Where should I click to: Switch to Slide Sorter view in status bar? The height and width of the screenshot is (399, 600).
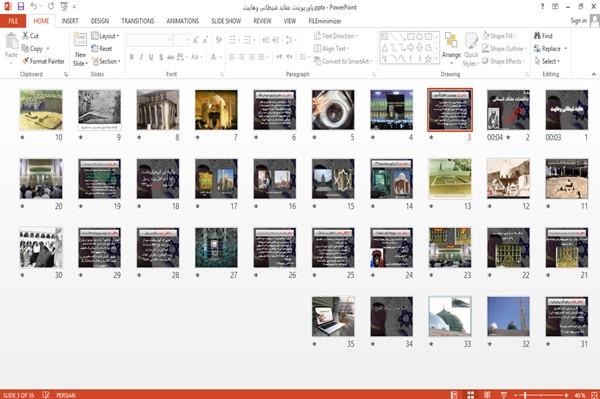click(470, 395)
